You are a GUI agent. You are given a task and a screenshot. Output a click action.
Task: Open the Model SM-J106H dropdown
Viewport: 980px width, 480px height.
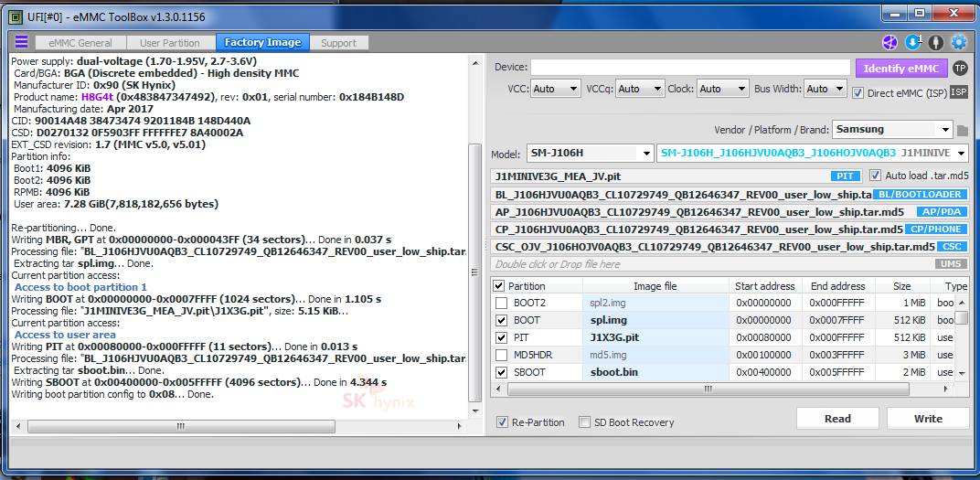pos(590,153)
